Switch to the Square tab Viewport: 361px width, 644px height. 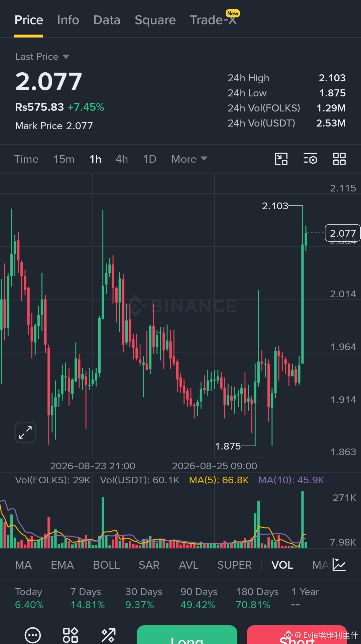pyautogui.click(x=155, y=20)
